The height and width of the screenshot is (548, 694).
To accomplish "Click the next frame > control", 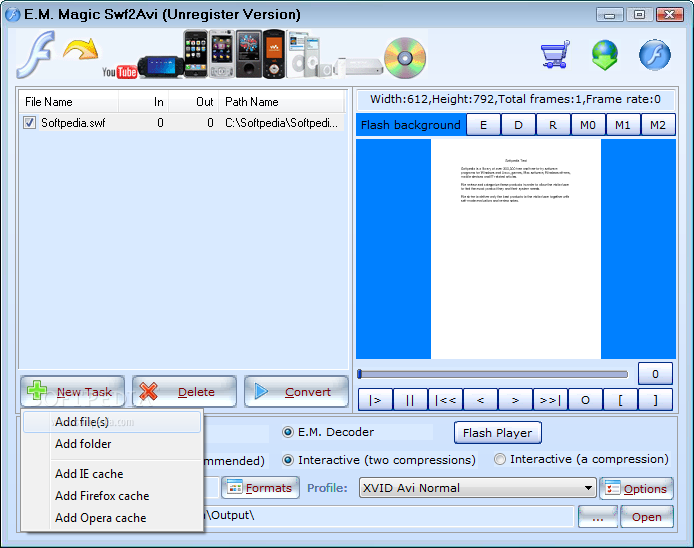I will tap(515, 400).
